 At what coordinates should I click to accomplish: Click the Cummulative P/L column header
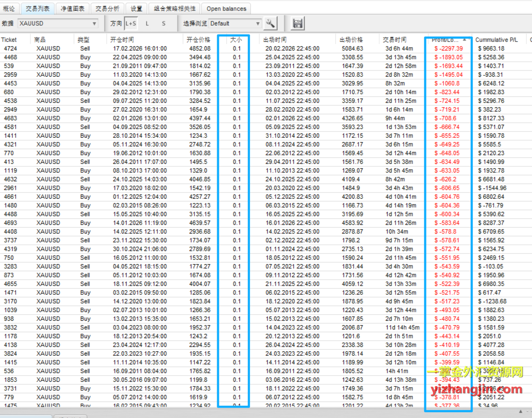[496, 40]
